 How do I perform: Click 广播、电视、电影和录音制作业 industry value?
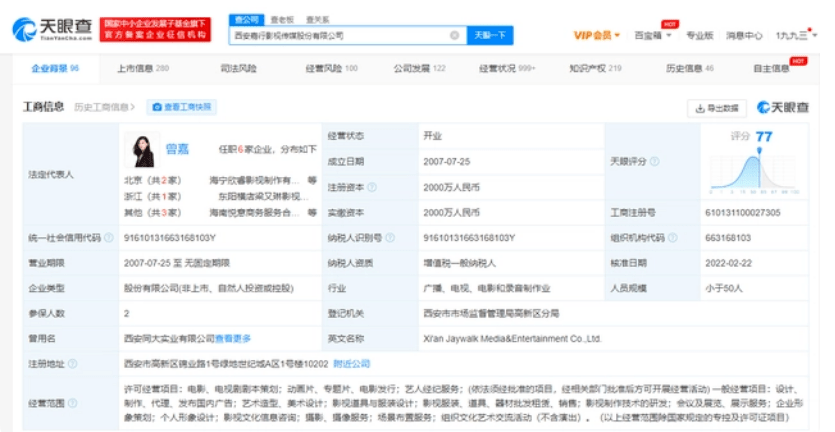pyautogui.click(x=487, y=288)
